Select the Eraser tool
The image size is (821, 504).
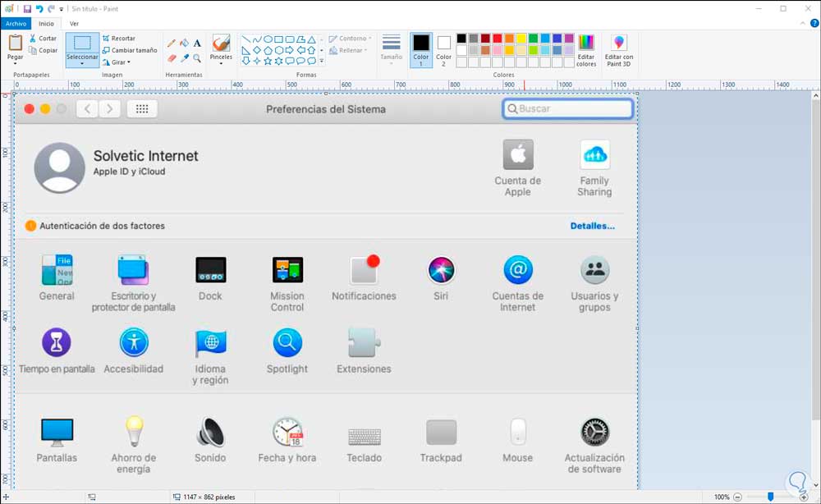point(172,58)
